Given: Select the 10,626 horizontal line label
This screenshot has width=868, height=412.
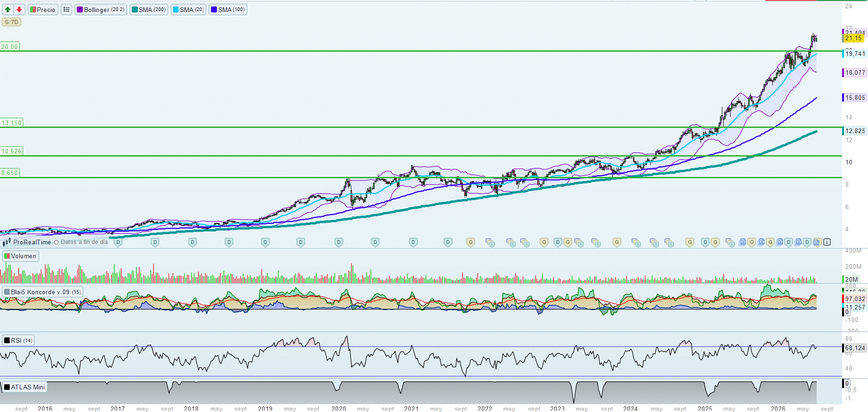Looking at the screenshot, I should 12,151.
